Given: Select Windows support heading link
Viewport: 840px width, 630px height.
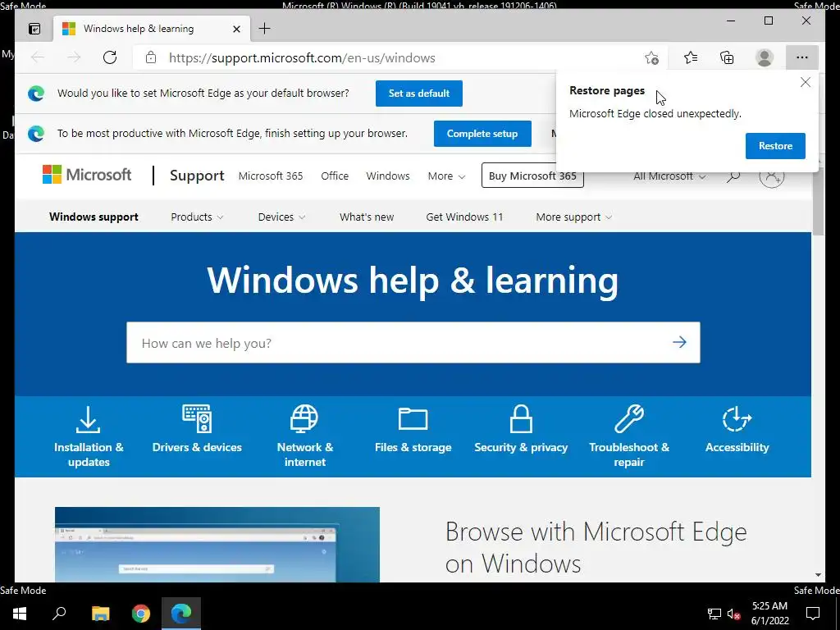Looking at the screenshot, I should (94, 217).
